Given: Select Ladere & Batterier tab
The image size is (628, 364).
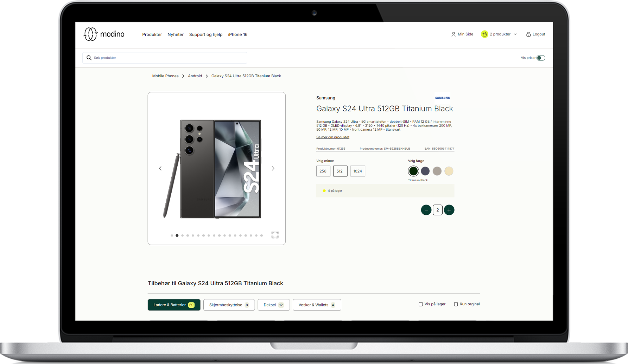Looking at the screenshot, I should (174, 305).
